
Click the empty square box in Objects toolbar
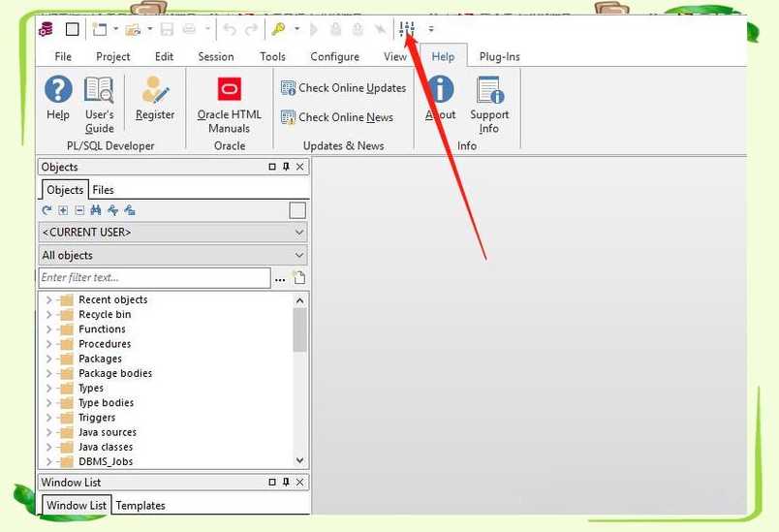tap(297, 210)
